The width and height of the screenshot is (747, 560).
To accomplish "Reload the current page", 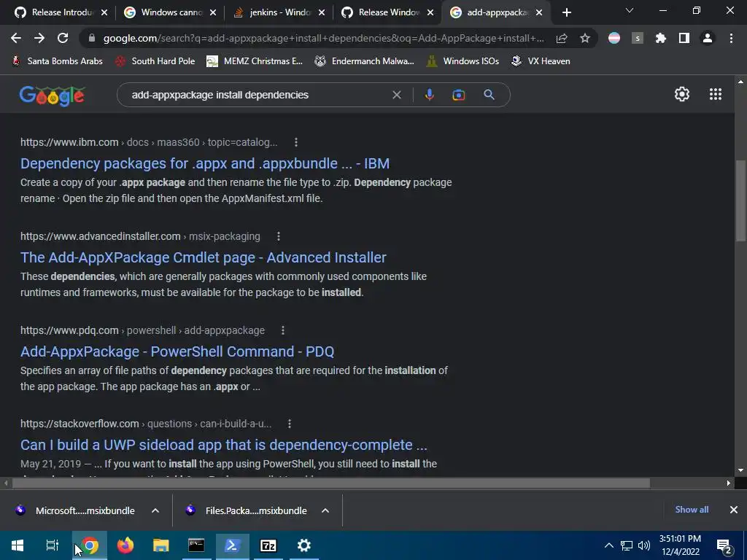I will (63, 38).
